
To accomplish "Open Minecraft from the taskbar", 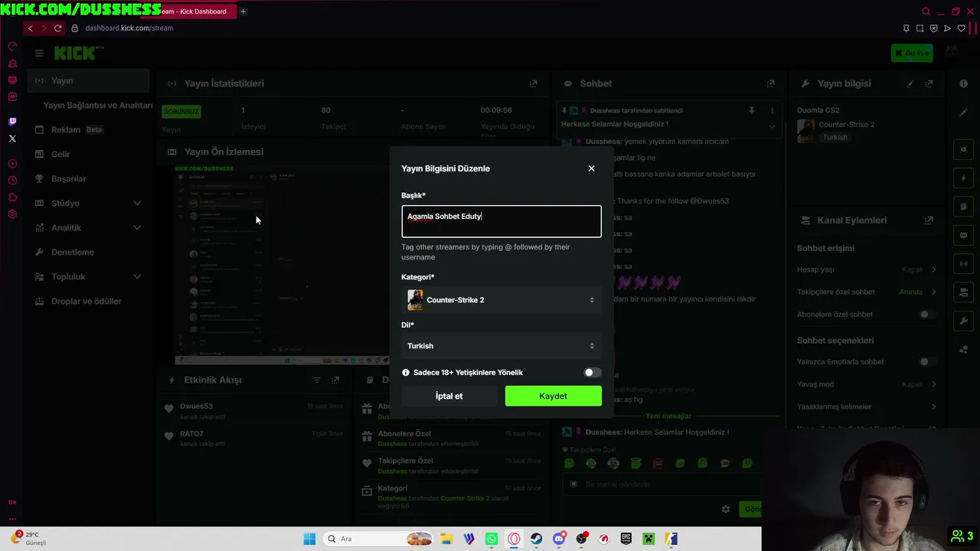I will (648, 539).
